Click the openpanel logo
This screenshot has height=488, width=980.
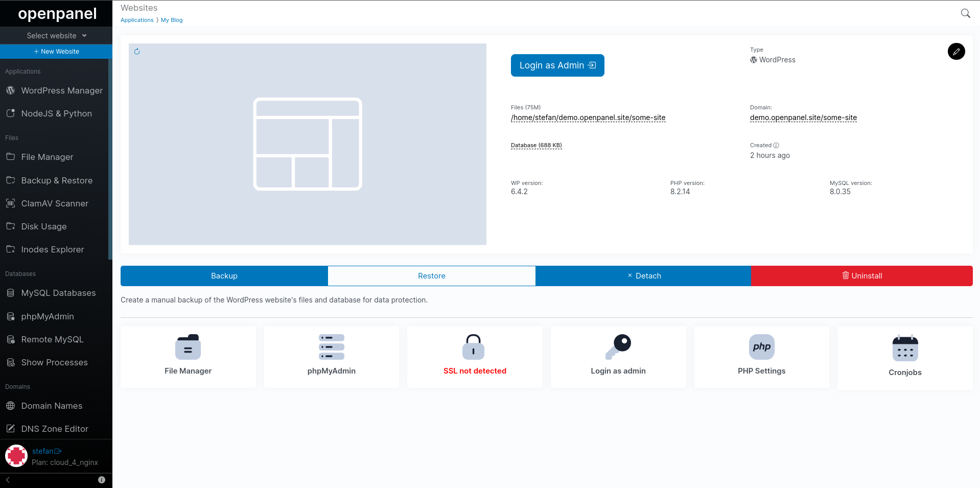coord(57,13)
